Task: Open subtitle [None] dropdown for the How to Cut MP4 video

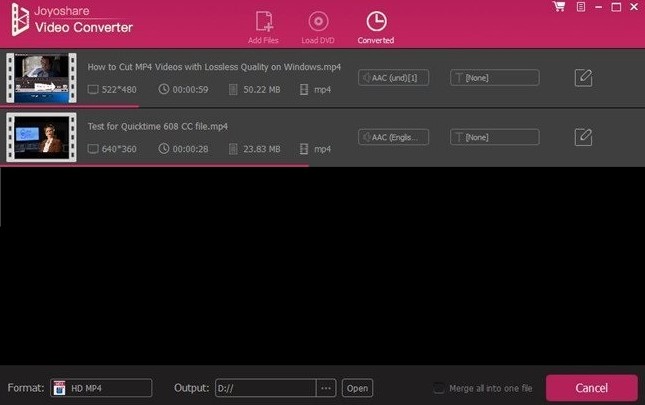Action: [494, 78]
